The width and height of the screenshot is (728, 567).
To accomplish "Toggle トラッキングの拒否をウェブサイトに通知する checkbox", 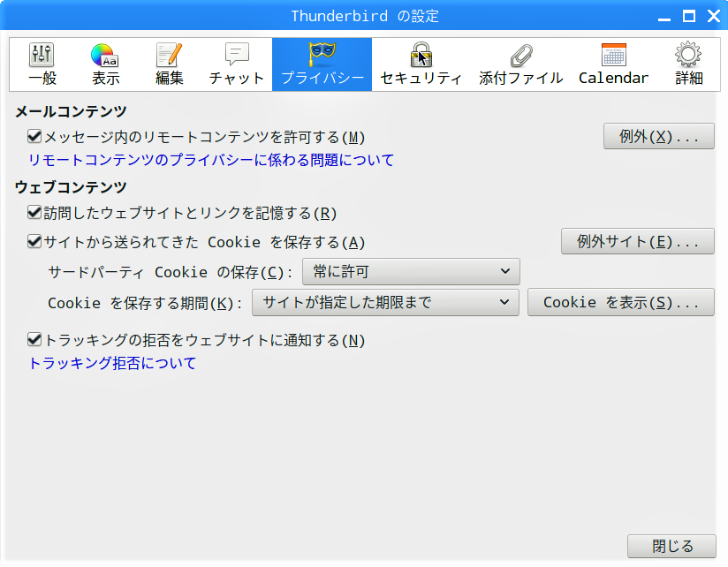I will [34, 340].
